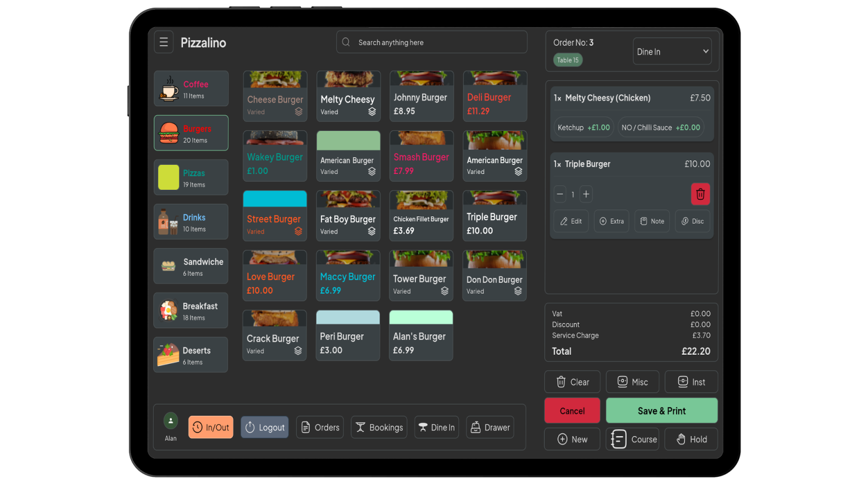The width and height of the screenshot is (868, 488).
Task: Toggle the NO / Chilli Sauce modifier
Action: pos(661,127)
